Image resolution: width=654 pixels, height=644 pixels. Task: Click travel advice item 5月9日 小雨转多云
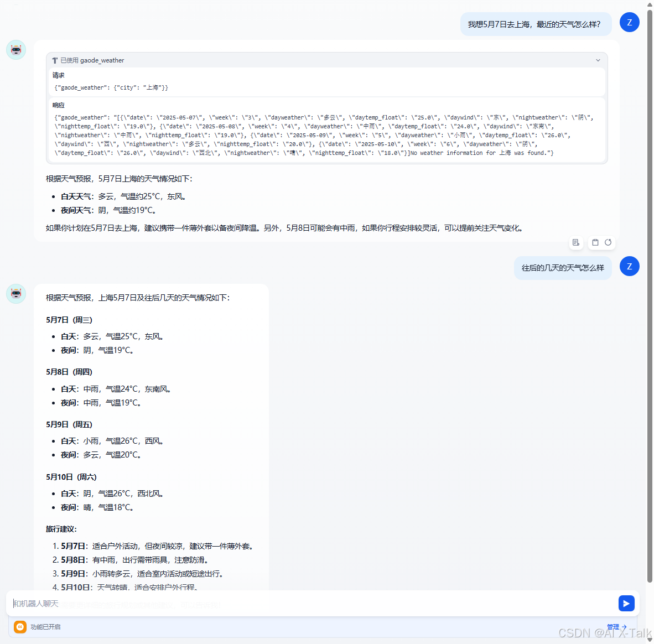tap(142, 574)
